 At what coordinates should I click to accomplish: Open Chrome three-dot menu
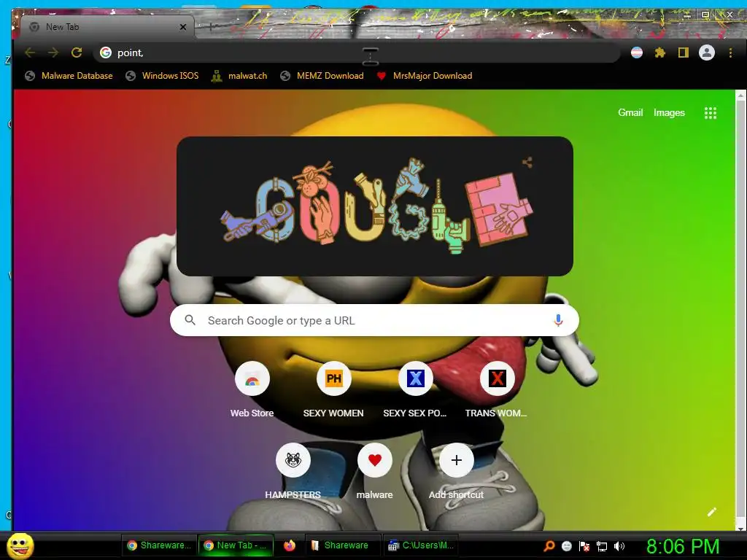point(730,52)
